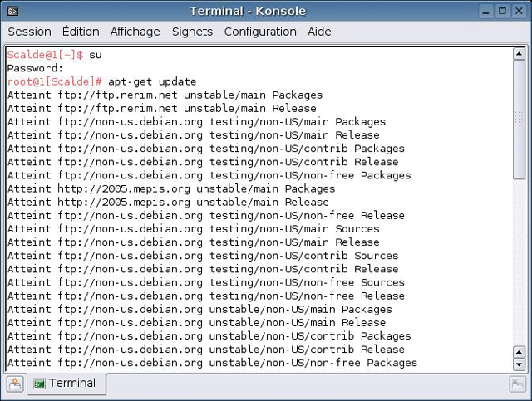Click 'unstable/non-US/main Release' line

coord(196,323)
